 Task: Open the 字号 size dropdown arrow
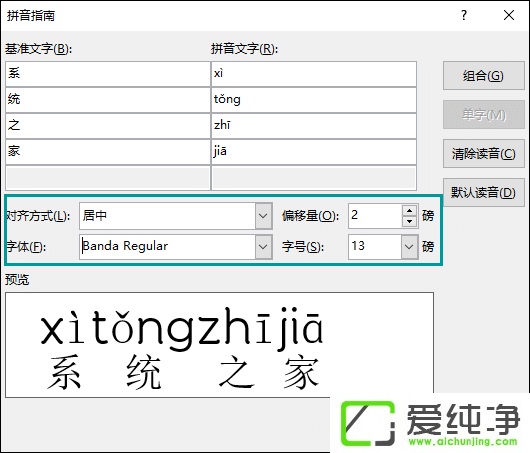pyautogui.click(x=410, y=246)
